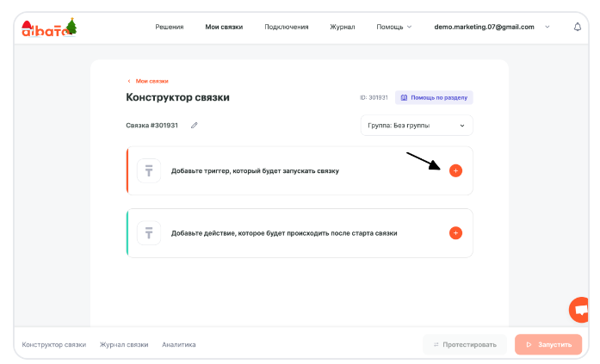This screenshot has height=364, width=600.
Task: Open the orange chat support widget
Action: point(583,311)
